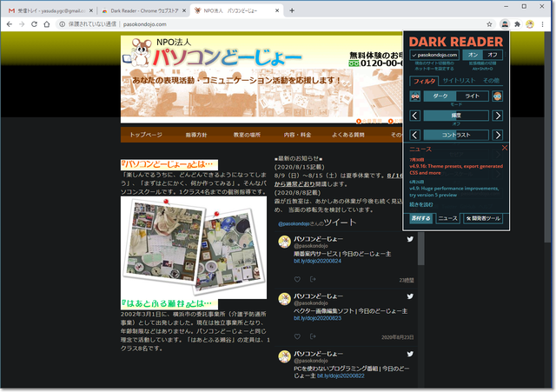Bookmark this page with the star icon
Screen dimensions: 556x392
[489, 24]
